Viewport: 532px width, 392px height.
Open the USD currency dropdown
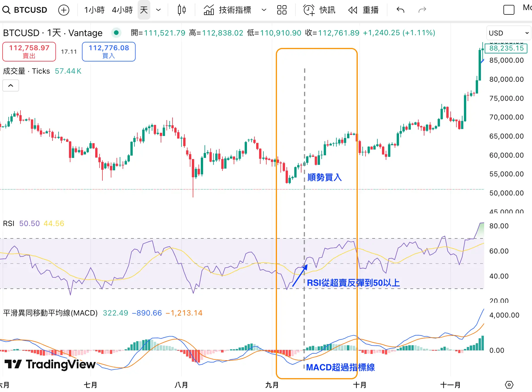(508, 33)
